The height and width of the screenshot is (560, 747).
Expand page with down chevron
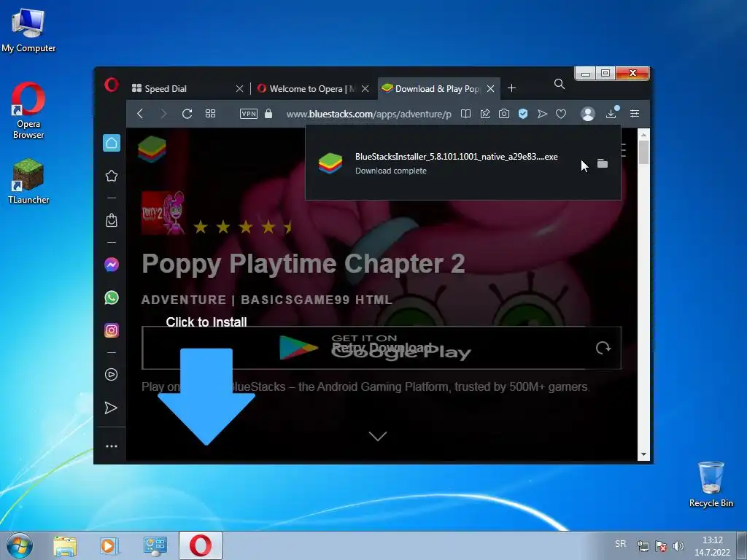click(378, 436)
